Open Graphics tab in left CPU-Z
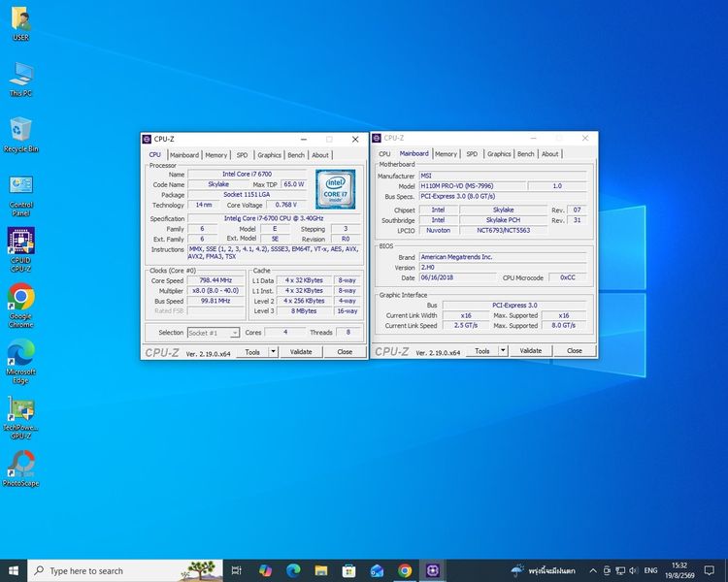The image size is (728, 582). pos(269,155)
